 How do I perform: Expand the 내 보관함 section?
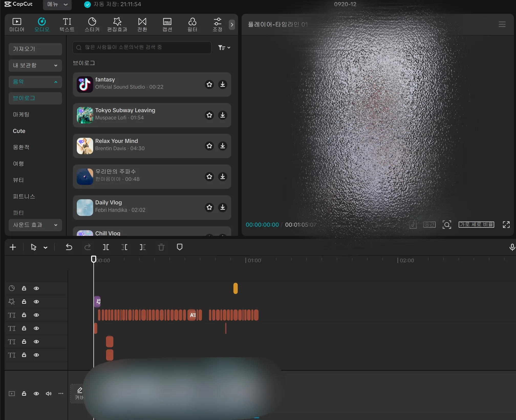[x=35, y=65]
